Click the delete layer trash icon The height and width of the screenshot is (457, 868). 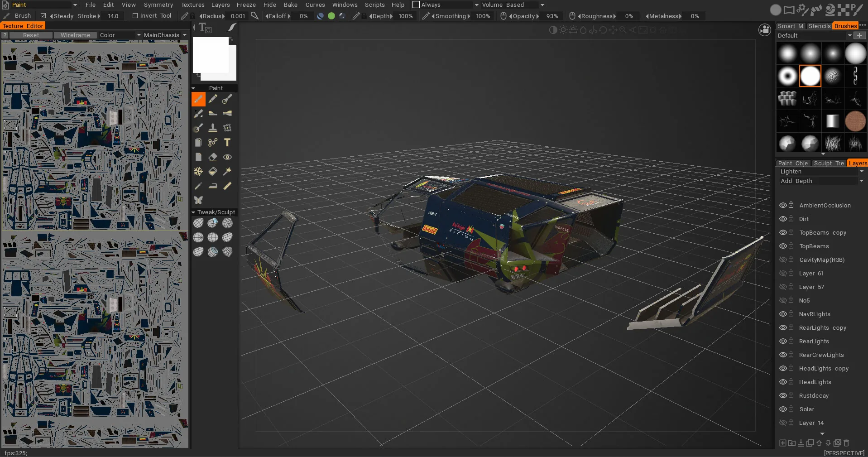(846, 443)
